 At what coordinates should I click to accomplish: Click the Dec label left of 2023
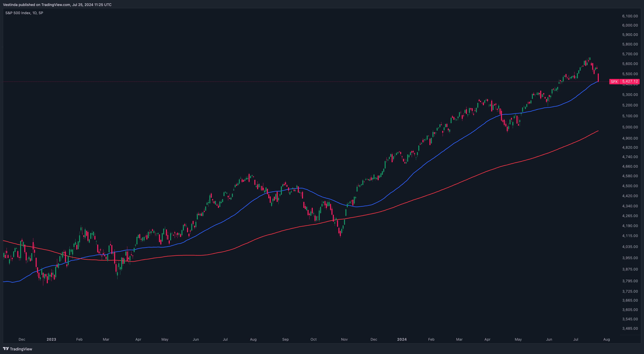22,339
